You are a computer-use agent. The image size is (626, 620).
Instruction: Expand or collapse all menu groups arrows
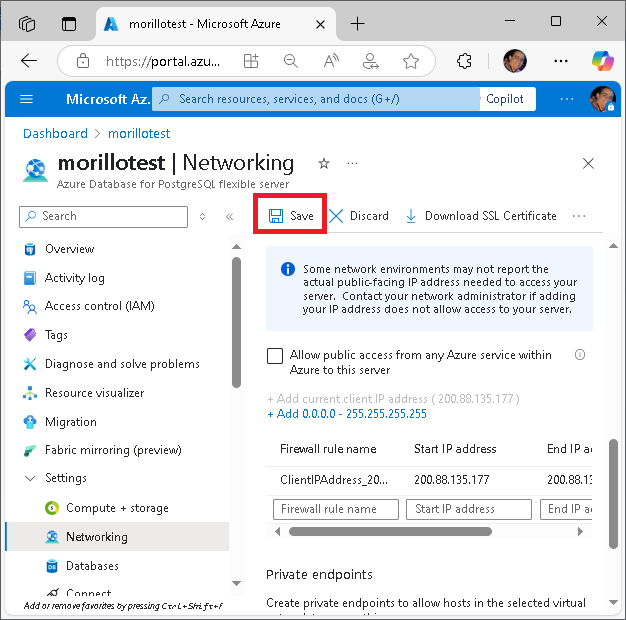[202, 216]
